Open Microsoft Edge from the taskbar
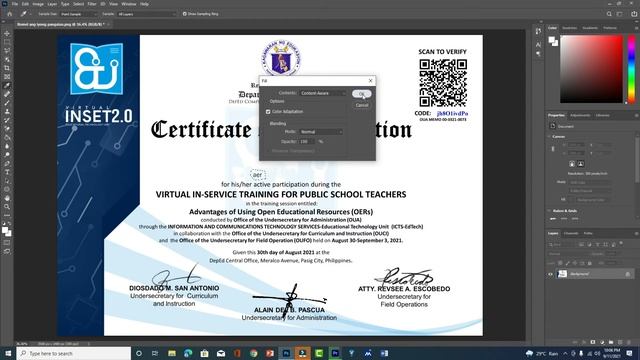Viewport: 640px width, 360px height. pos(188,353)
